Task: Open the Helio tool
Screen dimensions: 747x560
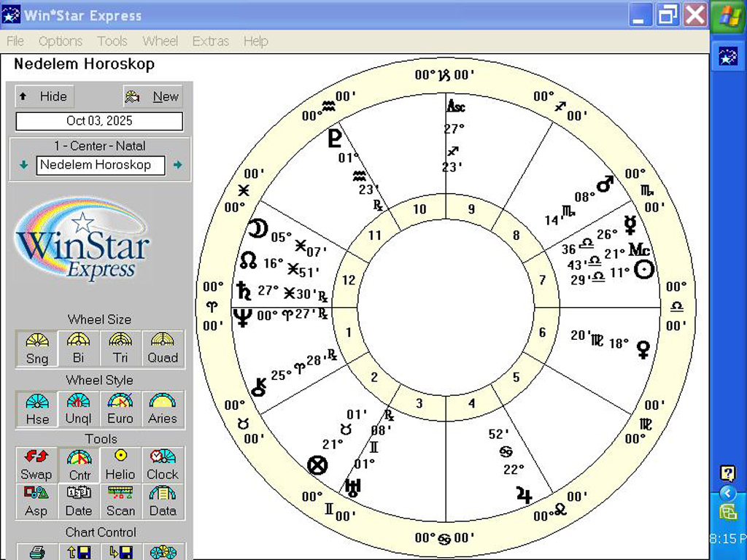Action: pyautogui.click(x=120, y=464)
